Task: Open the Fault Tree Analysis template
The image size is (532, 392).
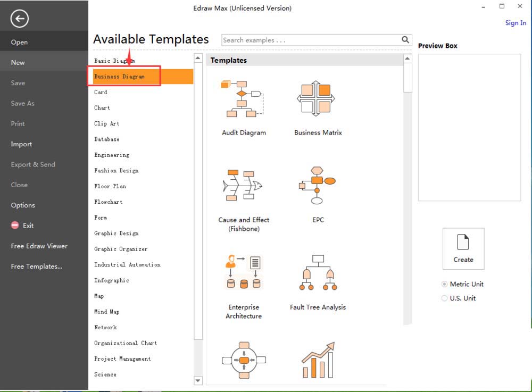Action: pyautogui.click(x=318, y=282)
